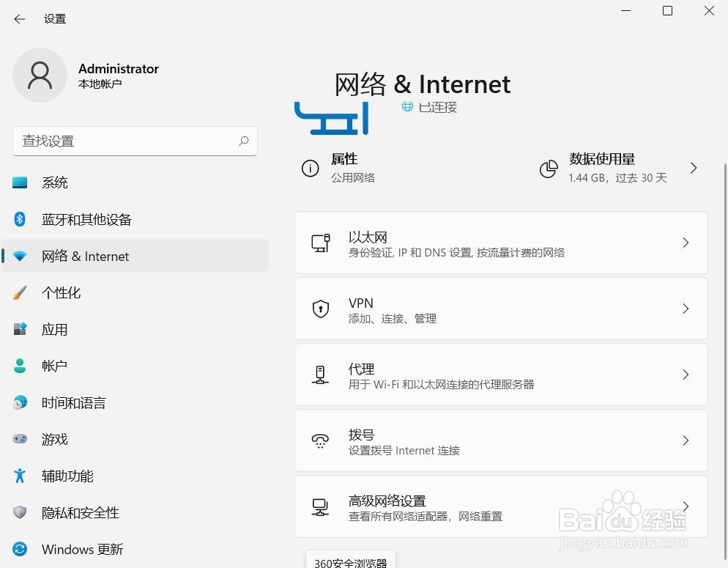Open the Administrator account avatar
Image resolution: width=728 pixels, height=568 pixels.
(x=40, y=75)
